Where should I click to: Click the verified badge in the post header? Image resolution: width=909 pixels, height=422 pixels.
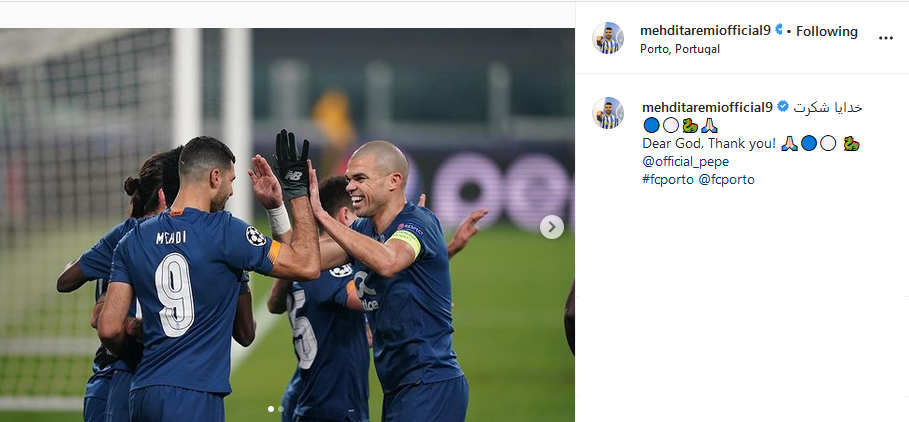779,30
